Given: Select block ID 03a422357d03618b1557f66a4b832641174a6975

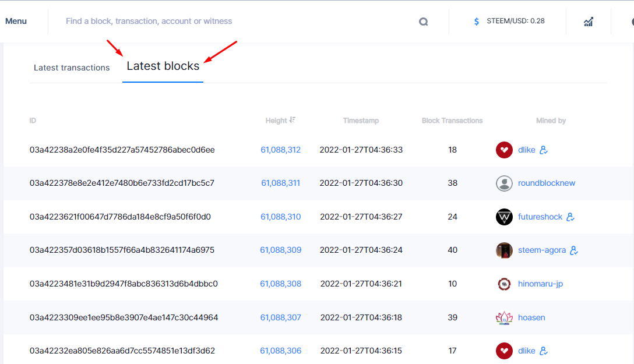Looking at the screenshot, I should [122, 250].
